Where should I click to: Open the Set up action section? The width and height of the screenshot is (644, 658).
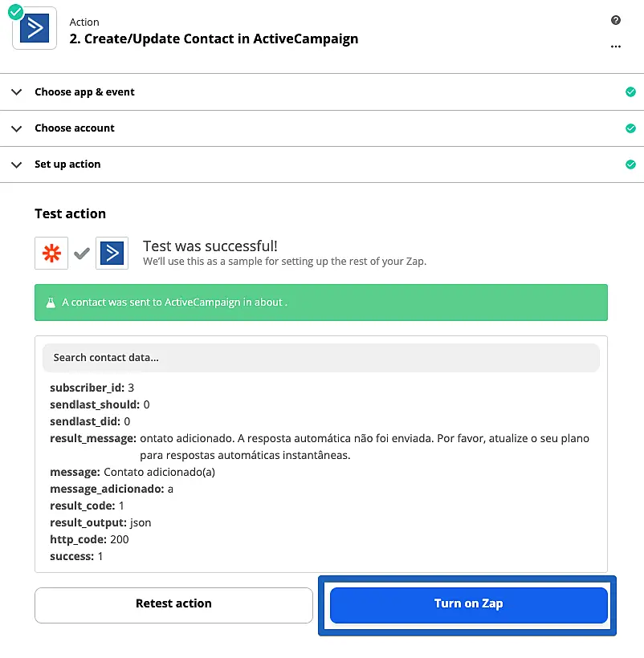(67, 164)
